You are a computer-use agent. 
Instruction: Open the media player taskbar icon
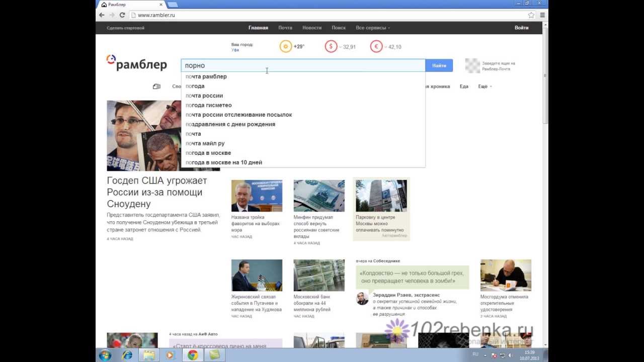pos(170,355)
